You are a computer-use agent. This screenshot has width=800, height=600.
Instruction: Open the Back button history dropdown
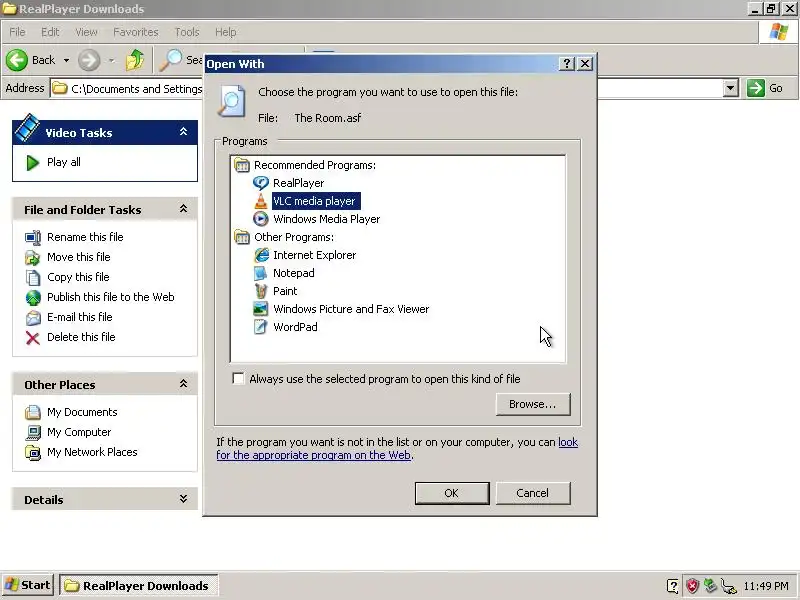coord(66,60)
